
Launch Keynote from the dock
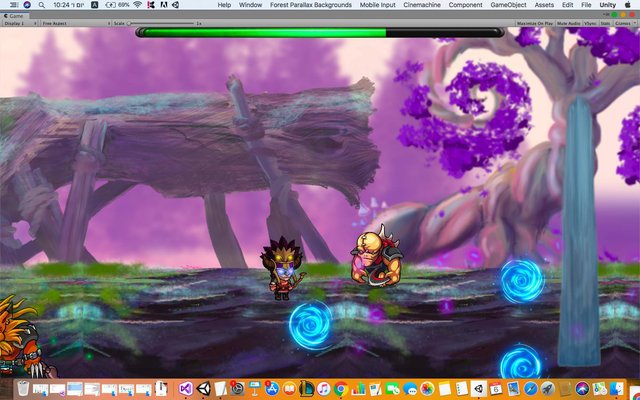pyautogui.click(x=255, y=388)
